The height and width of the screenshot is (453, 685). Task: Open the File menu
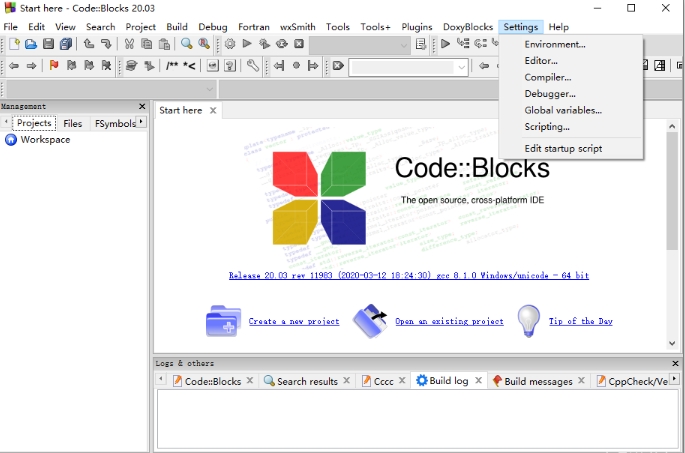(x=10, y=27)
